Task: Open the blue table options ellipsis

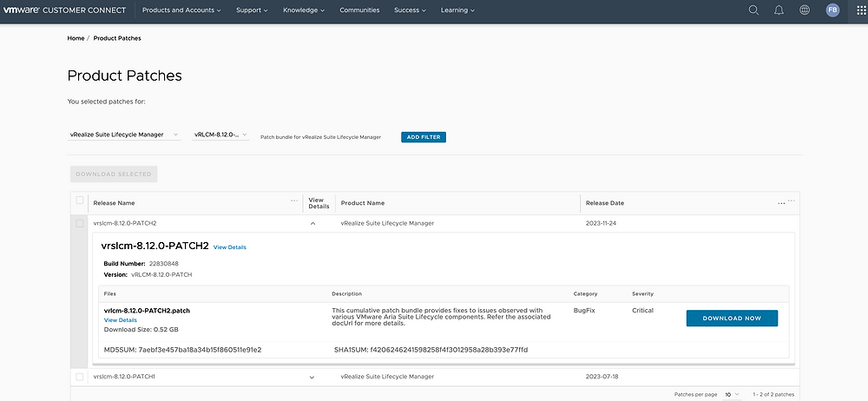Action: pos(781,203)
